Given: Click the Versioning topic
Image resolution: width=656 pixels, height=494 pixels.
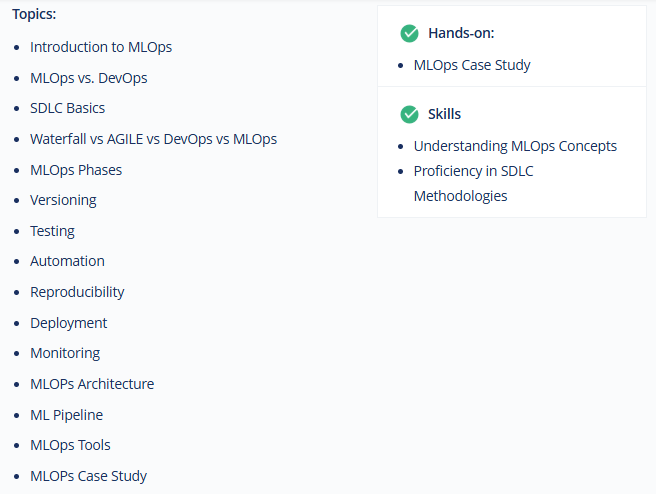Looking at the screenshot, I should pyautogui.click(x=63, y=200).
